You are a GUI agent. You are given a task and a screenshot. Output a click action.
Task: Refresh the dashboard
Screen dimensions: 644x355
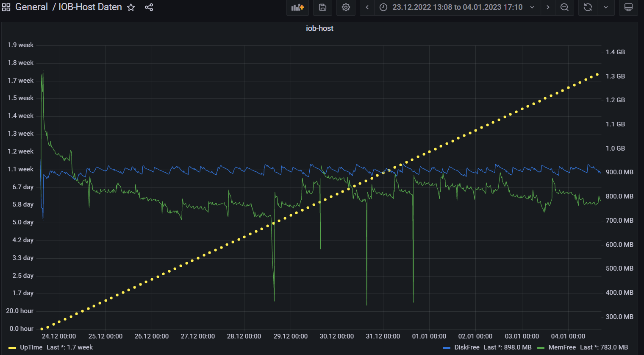[588, 7]
